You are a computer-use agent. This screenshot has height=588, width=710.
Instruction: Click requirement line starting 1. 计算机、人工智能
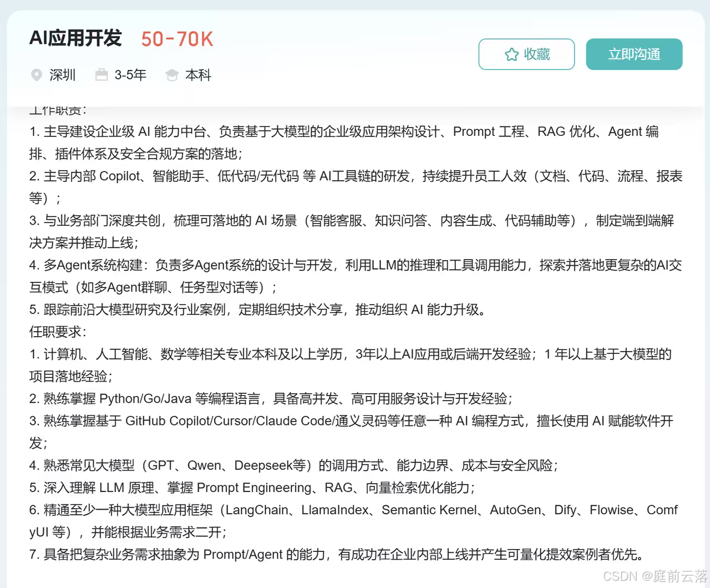tap(351, 354)
